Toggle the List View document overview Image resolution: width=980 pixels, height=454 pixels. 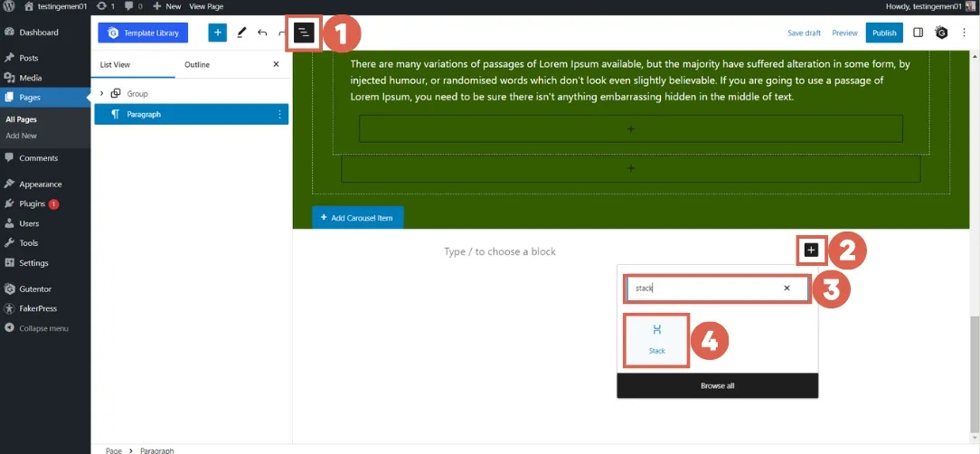tap(304, 33)
